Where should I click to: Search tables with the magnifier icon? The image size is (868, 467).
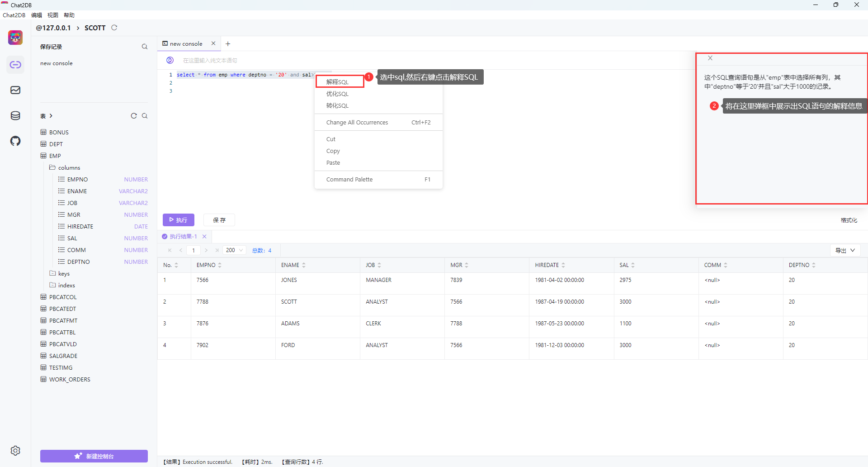[x=145, y=116]
